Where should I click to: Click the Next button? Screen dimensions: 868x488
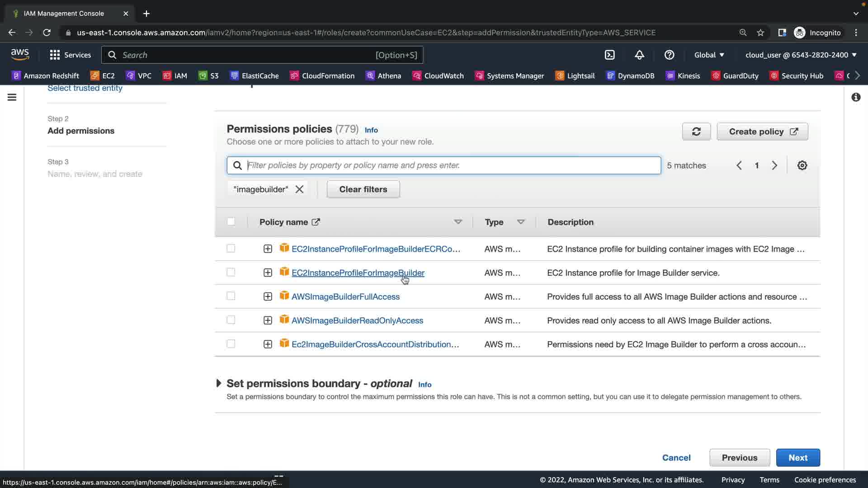pyautogui.click(x=797, y=458)
